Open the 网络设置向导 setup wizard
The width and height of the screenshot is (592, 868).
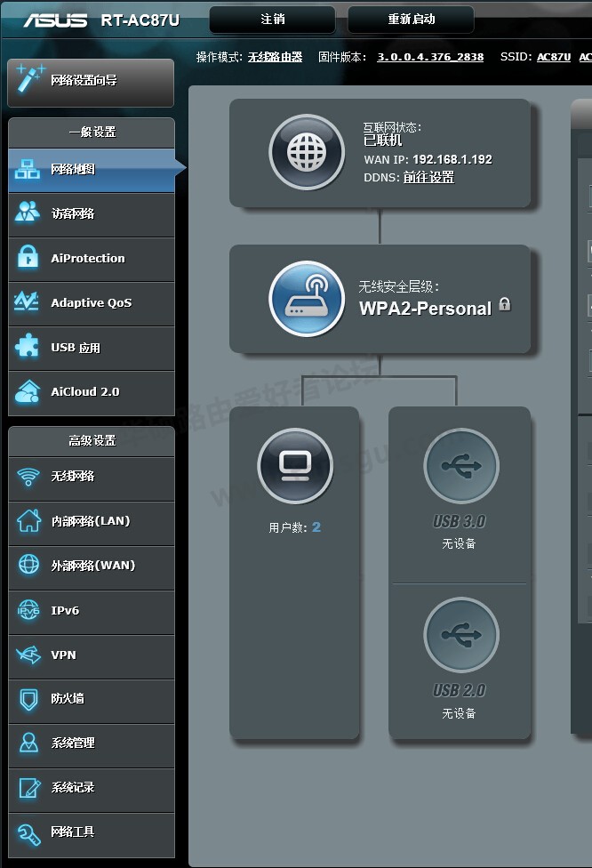click(x=91, y=83)
